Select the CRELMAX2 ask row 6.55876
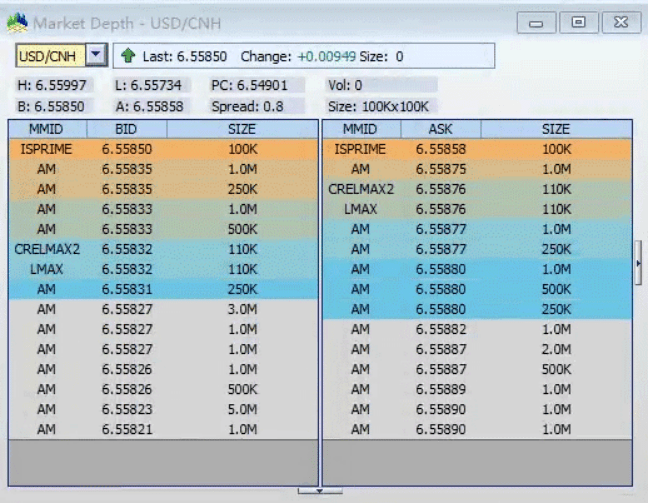Image resolution: width=648 pixels, height=503 pixels. (x=477, y=189)
